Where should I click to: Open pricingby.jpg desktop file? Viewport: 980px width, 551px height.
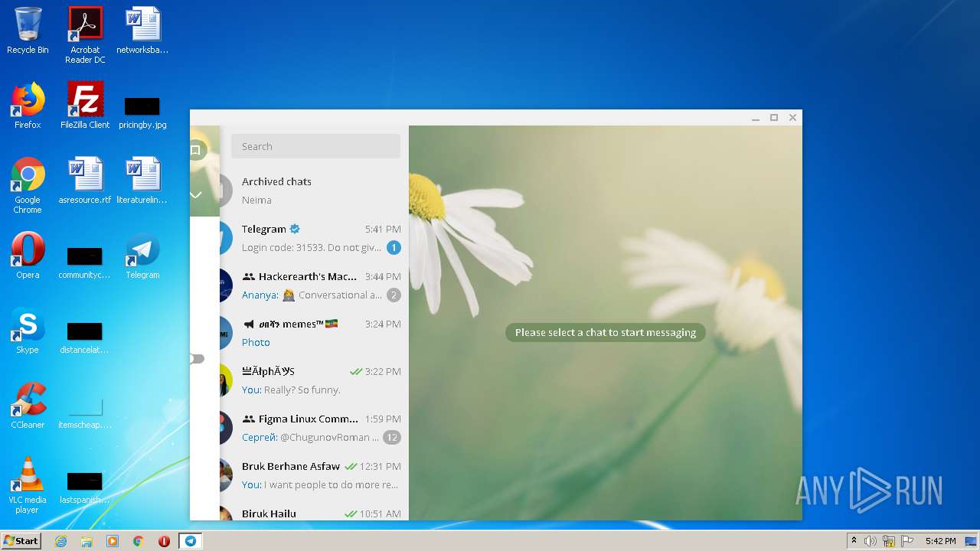(142, 112)
